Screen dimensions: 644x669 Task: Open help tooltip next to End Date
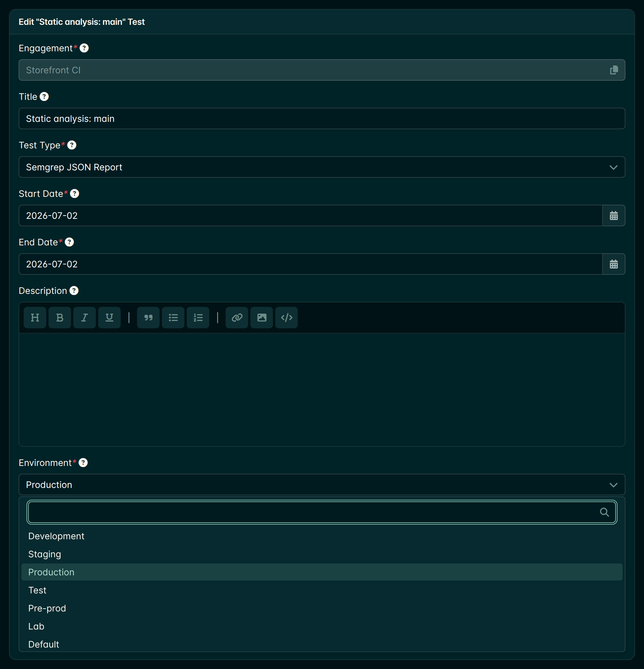[69, 242]
